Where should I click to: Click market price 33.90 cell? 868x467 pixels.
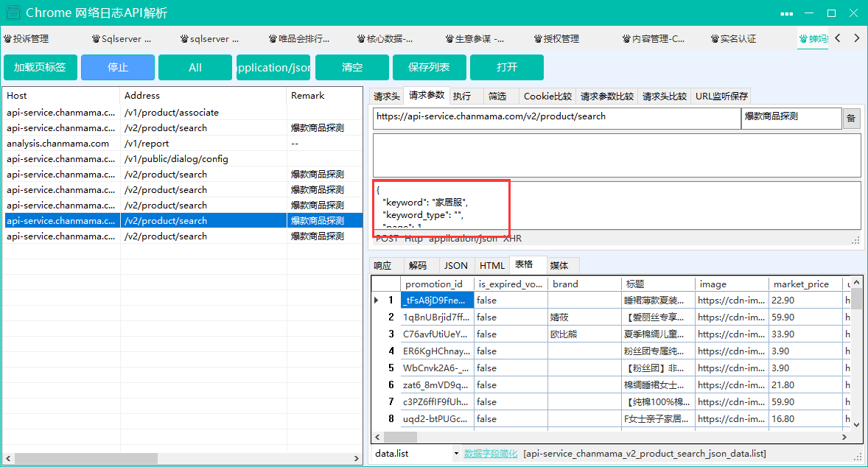click(x=805, y=334)
